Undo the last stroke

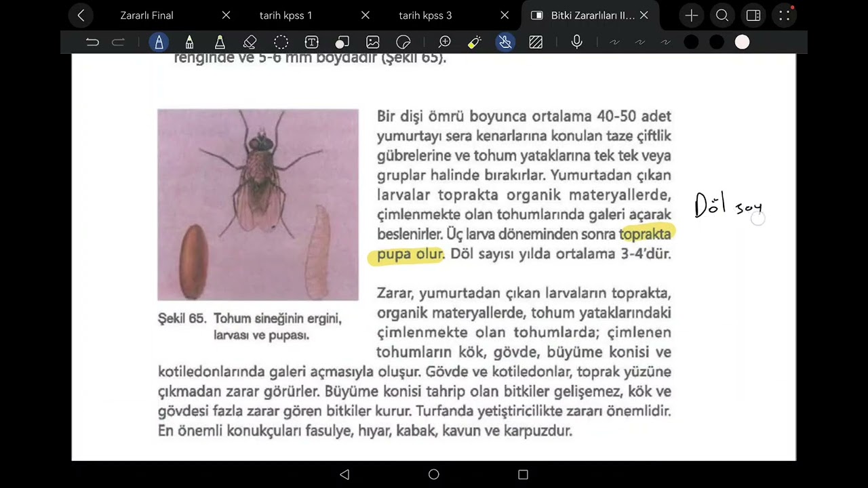point(92,42)
